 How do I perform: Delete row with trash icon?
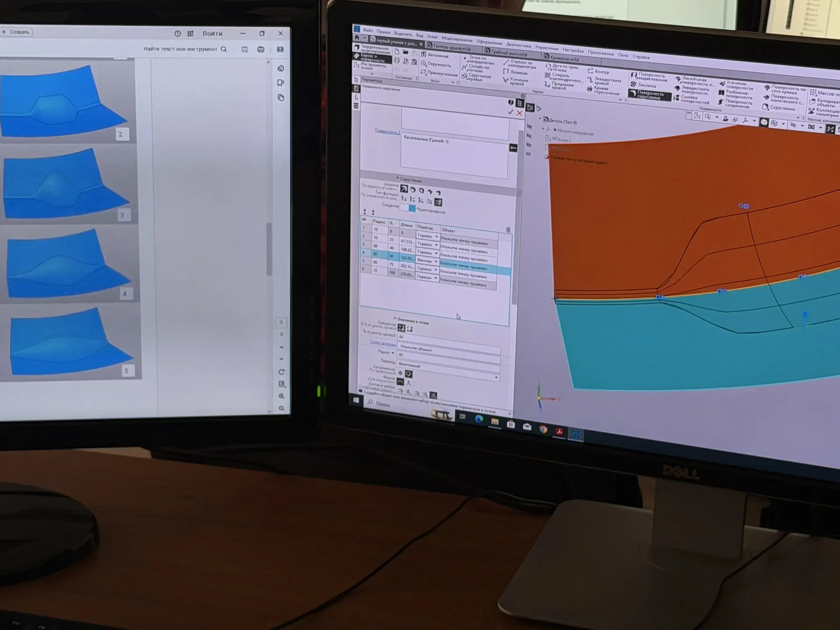[x=508, y=230]
